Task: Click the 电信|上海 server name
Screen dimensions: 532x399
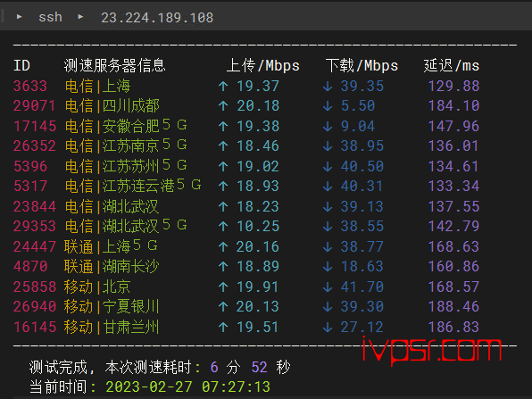Action: point(97,86)
